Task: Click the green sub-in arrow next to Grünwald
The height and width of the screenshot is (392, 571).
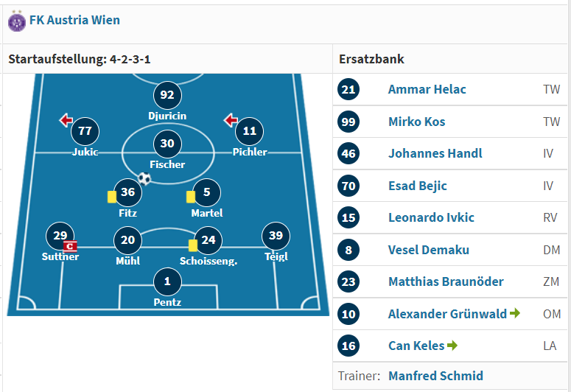Action: pos(515,313)
